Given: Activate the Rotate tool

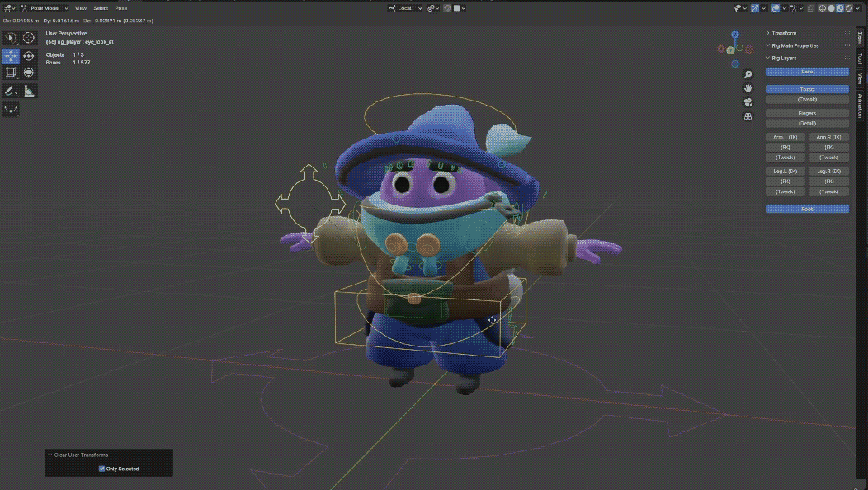Looking at the screenshot, I should point(29,56).
